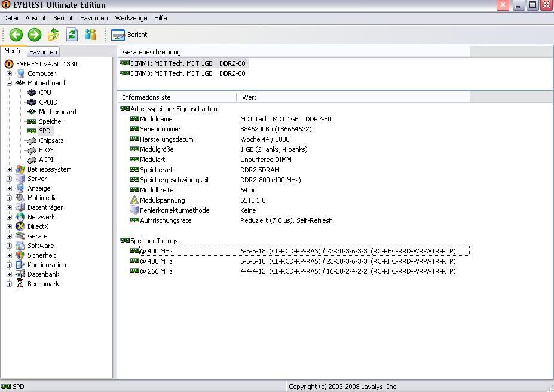
Task: Expand the Computer tree node
Action: (10, 73)
